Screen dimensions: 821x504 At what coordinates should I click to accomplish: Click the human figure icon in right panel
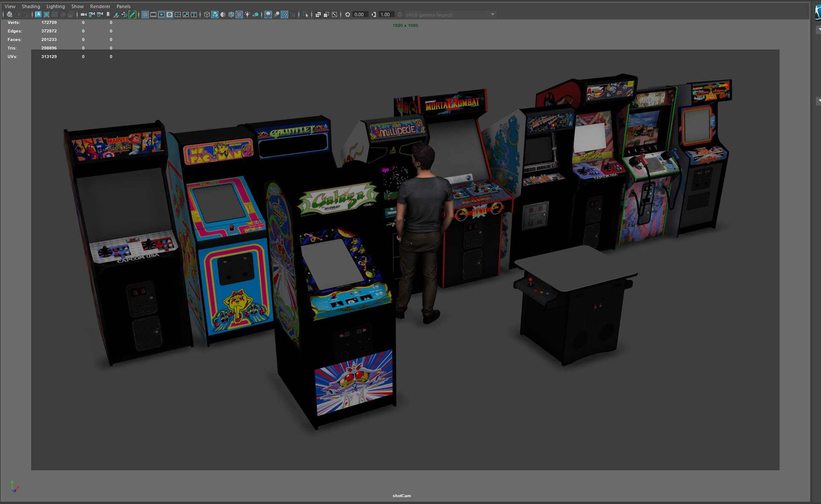pos(818,13)
